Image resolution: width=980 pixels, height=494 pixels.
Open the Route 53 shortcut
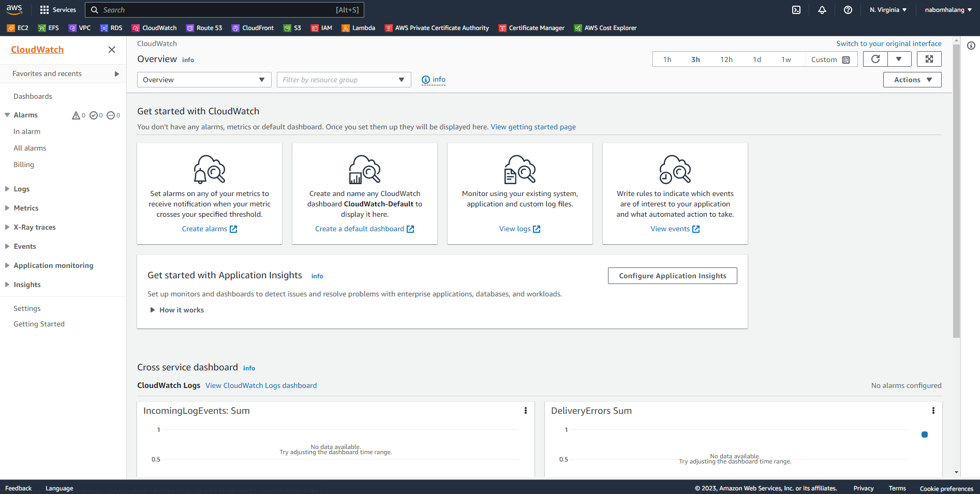(x=204, y=28)
